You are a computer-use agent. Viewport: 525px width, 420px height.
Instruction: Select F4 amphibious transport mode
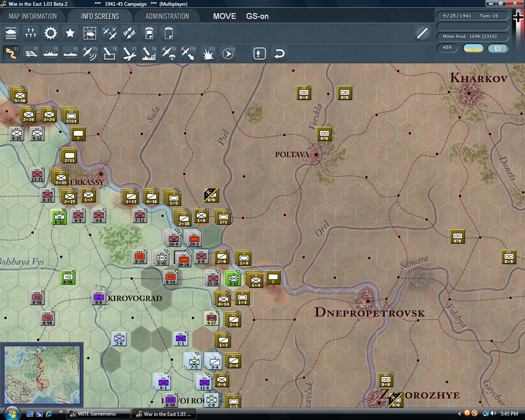(70, 53)
